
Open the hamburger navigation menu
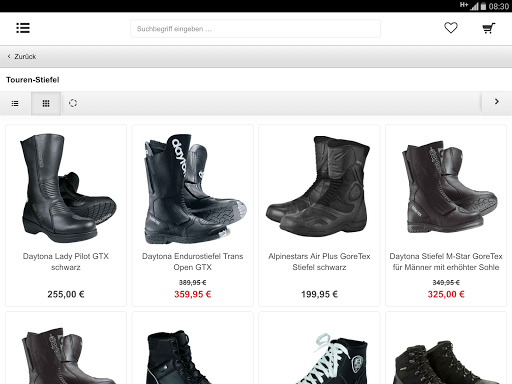(x=23, y=28)
